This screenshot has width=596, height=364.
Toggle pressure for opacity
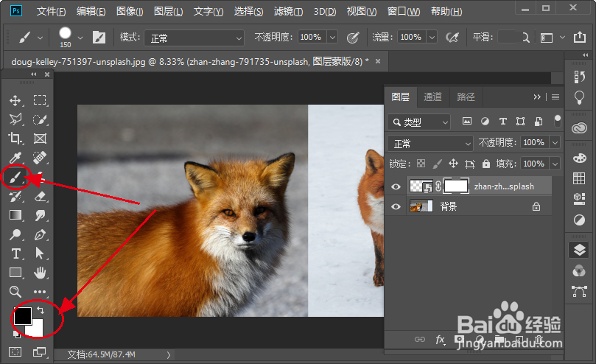click(353, 38)
